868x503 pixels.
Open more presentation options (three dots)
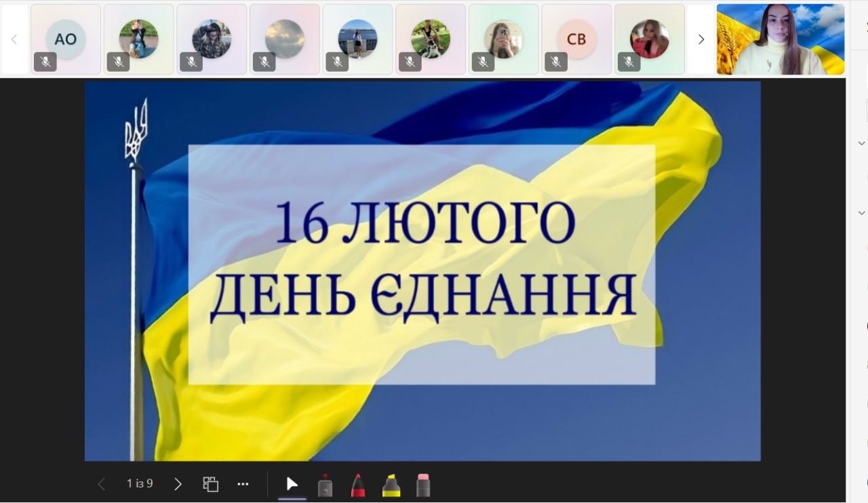click(x=243, y=484)
